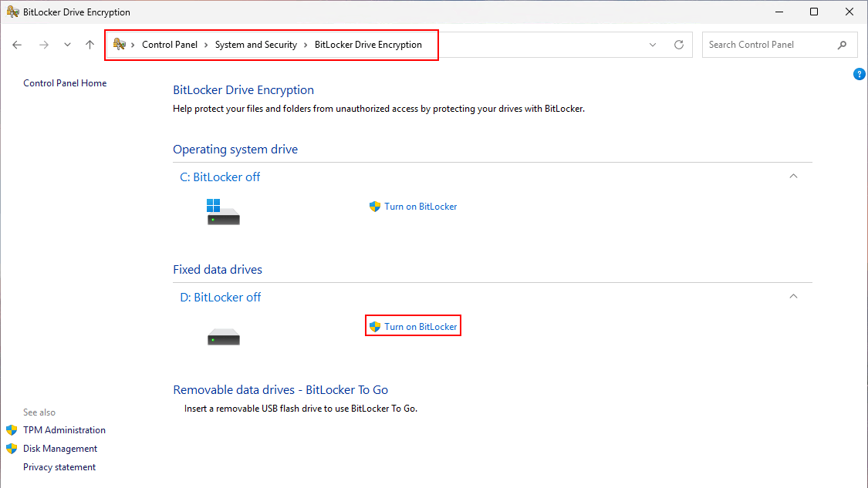Click the BitLocker shield icon next to C: drive
This screenshot has width=868, height=488.
(x=374, y=206)
